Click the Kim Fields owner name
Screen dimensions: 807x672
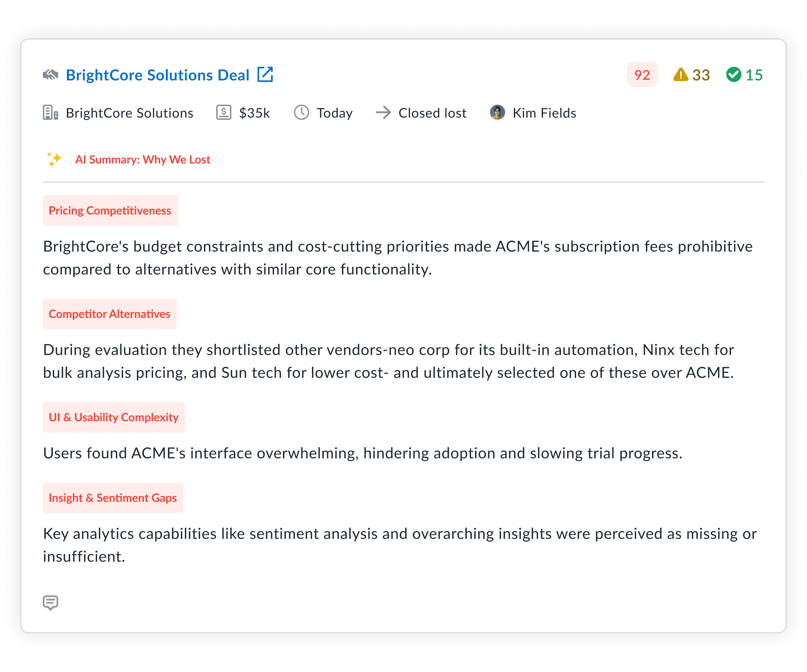[544, 113]
